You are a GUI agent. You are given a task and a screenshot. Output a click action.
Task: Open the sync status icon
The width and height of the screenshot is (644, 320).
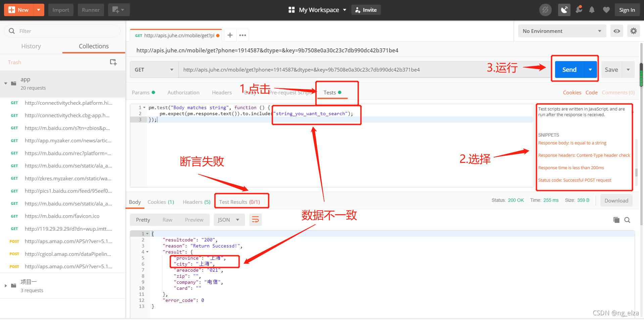pyautogui.click(x=545, y=10)
